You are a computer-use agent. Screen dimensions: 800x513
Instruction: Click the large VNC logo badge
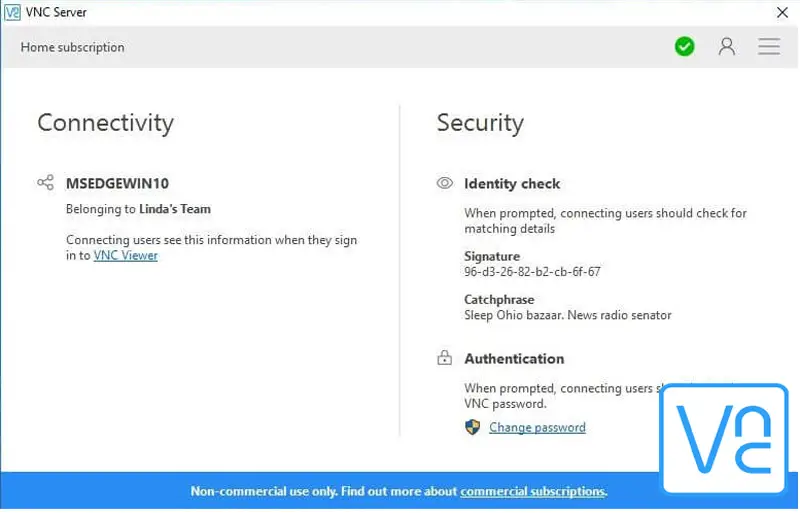coord(723,438)
